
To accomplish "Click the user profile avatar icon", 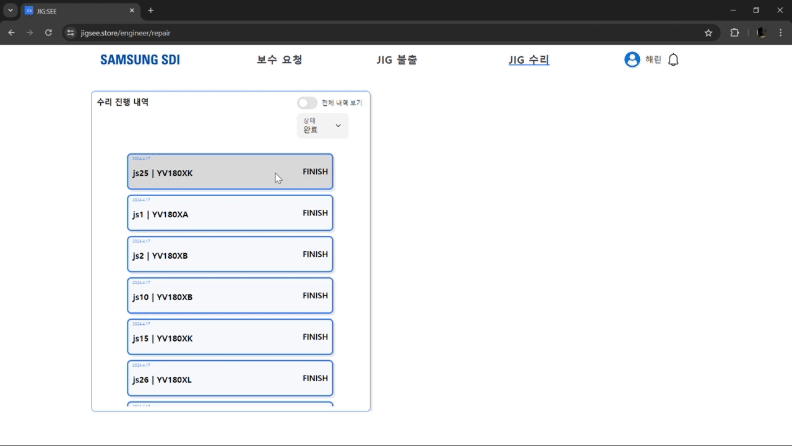I will tap(632, 60).
